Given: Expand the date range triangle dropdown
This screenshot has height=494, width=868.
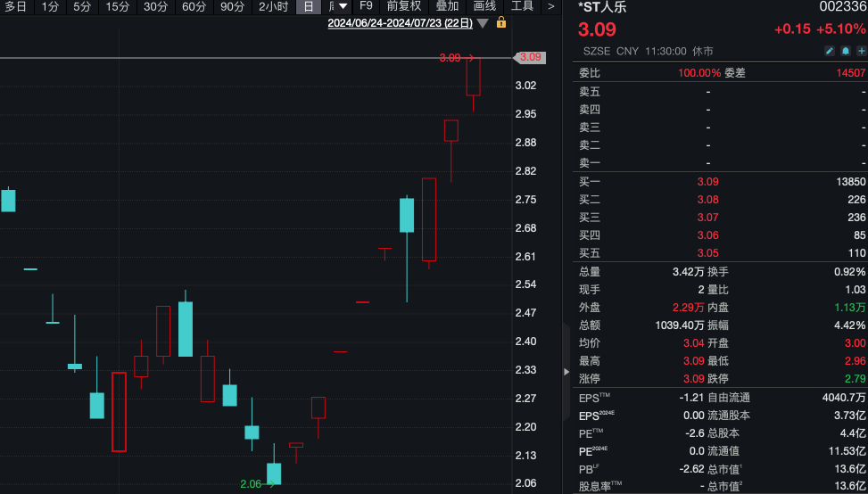Looking at the screenshot, I should [x=483, y=23].
